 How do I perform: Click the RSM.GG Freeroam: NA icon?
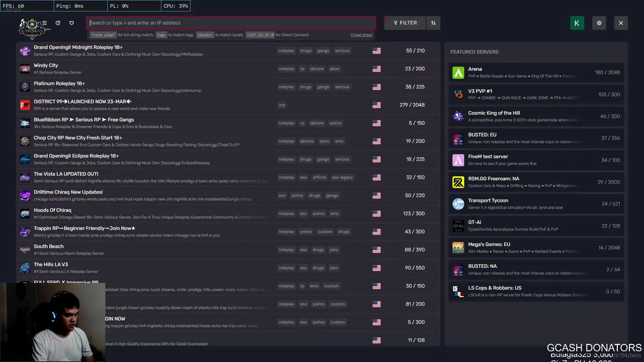tap(458, 182)
